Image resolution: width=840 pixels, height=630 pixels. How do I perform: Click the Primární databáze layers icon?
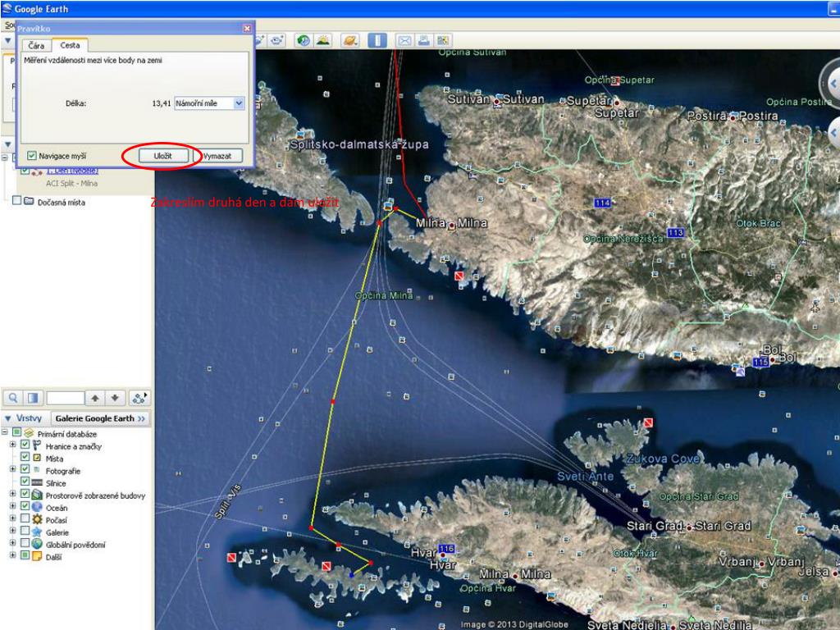tap(29, 433)
